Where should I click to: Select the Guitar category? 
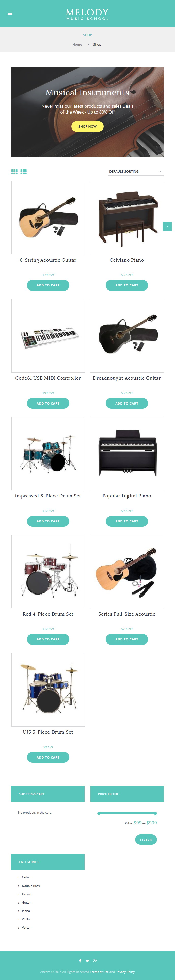point(26,902)
